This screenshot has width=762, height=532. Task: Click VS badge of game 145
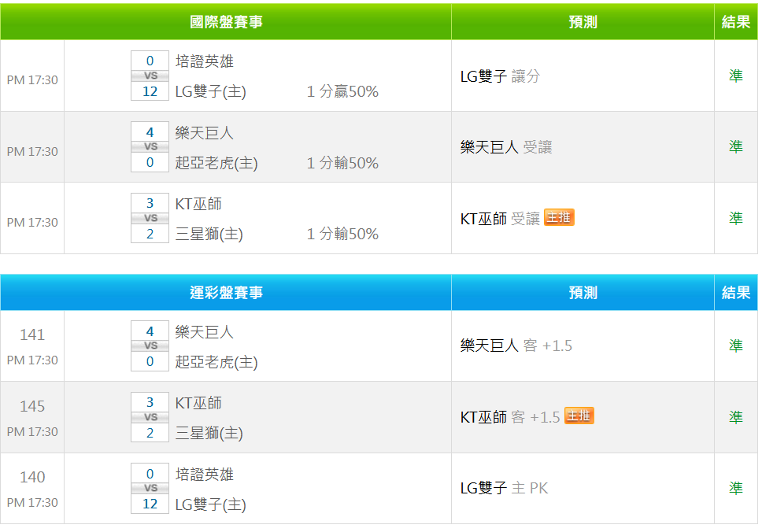click(150, 417)
